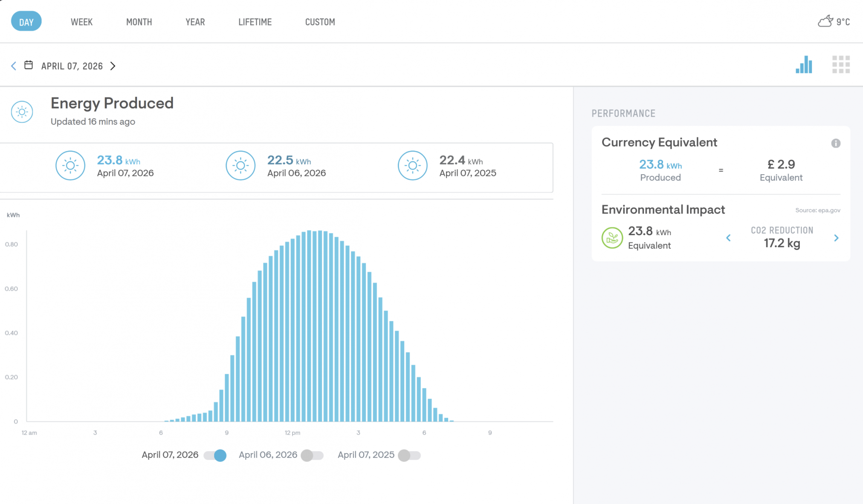Switch to grid tile view icon

coord(841,65)
